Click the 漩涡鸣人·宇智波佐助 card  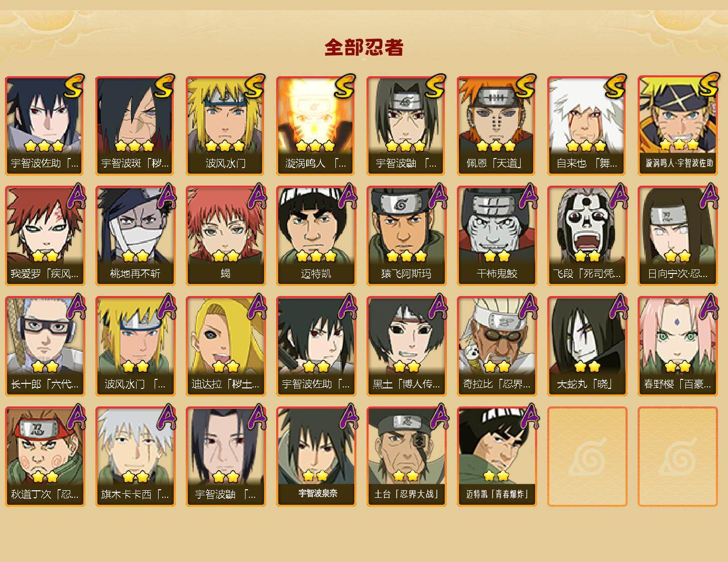pyautogui.click(x=677, y=125)
